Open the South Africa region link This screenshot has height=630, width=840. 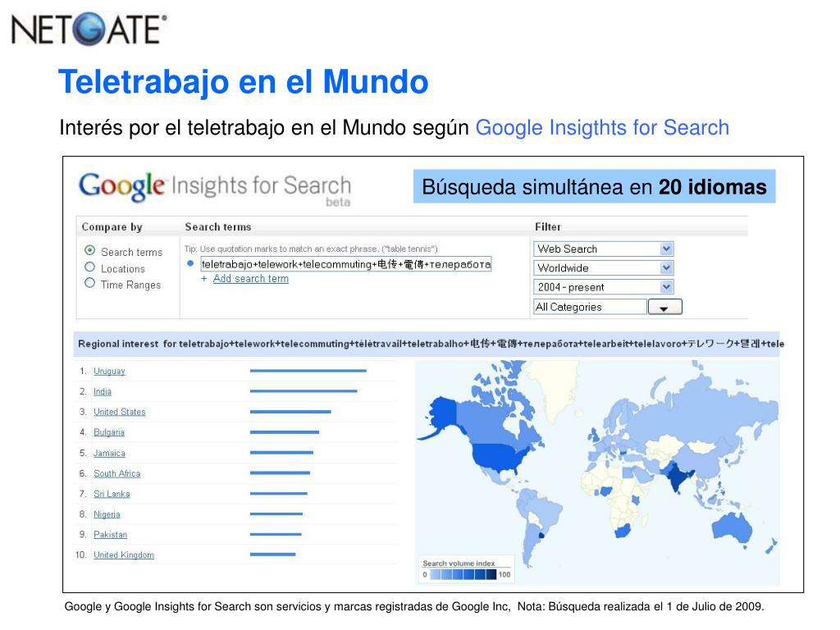pyautogui.click(x=116, y=473)
